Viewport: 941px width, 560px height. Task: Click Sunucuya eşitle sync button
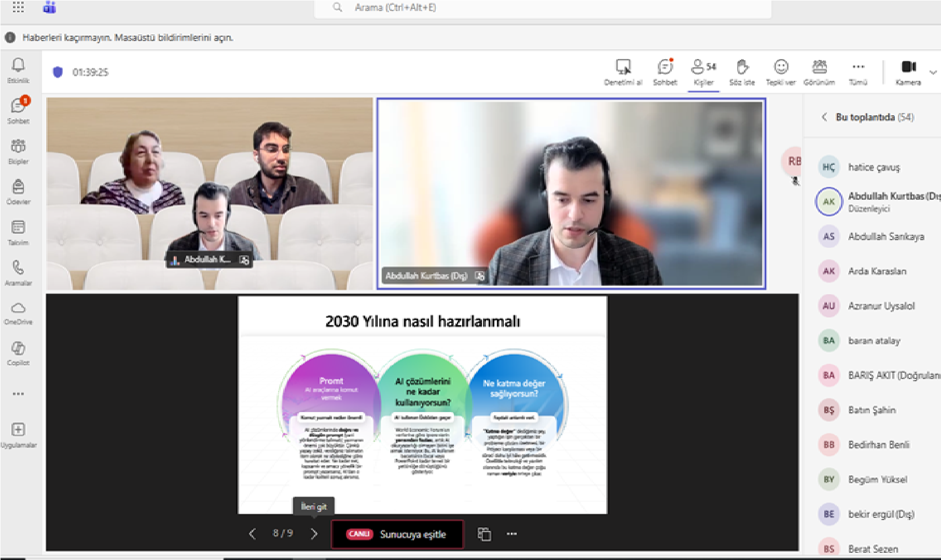click(397, 534)
